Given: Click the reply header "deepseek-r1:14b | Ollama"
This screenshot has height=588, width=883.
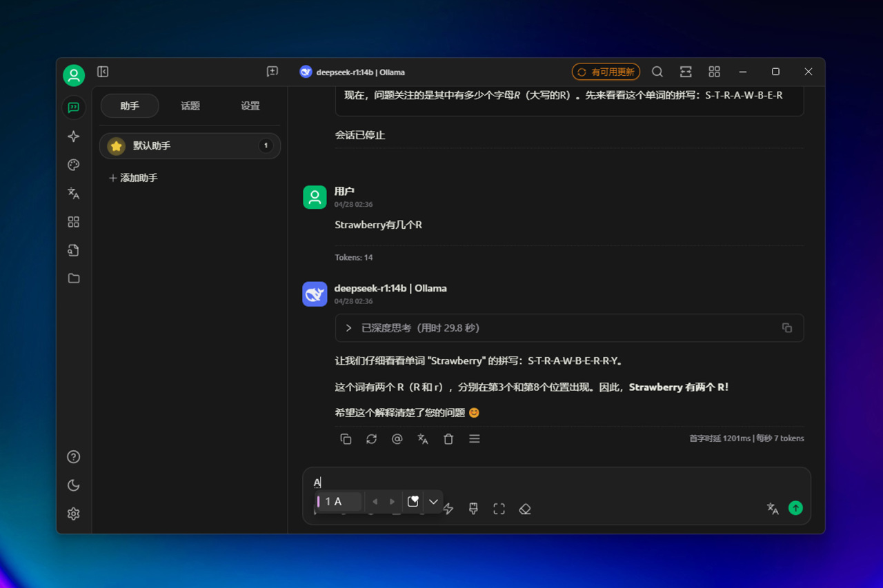Looking at the screenshot, I should point(390,288).
